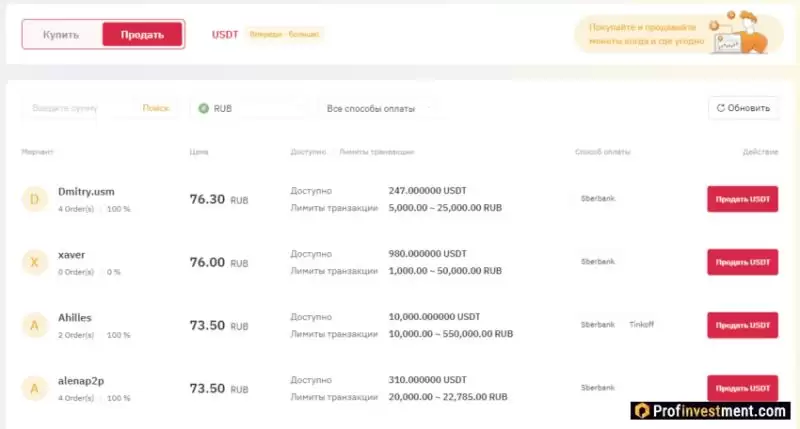This screenshot has width=800, height=429.
Task: Click the amount input field
Action: click(x=80, y=108)
